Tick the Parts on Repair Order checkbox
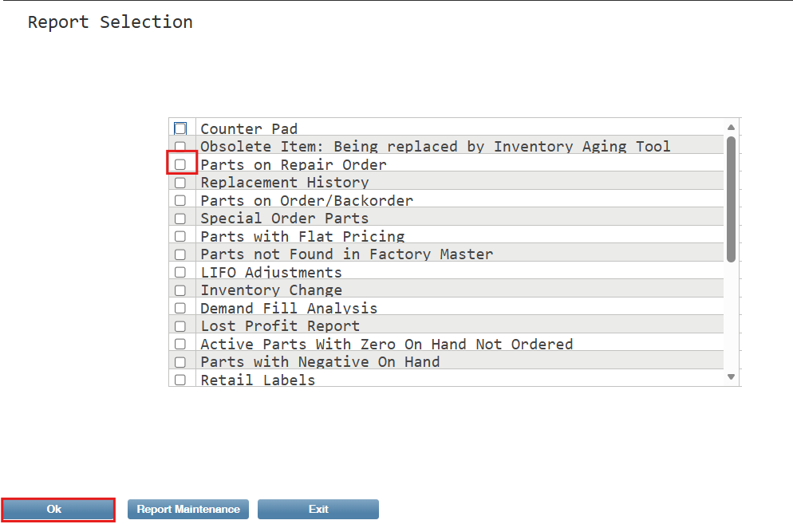Image resolution: width=793 pixels, height=532 pixels. 180,164
